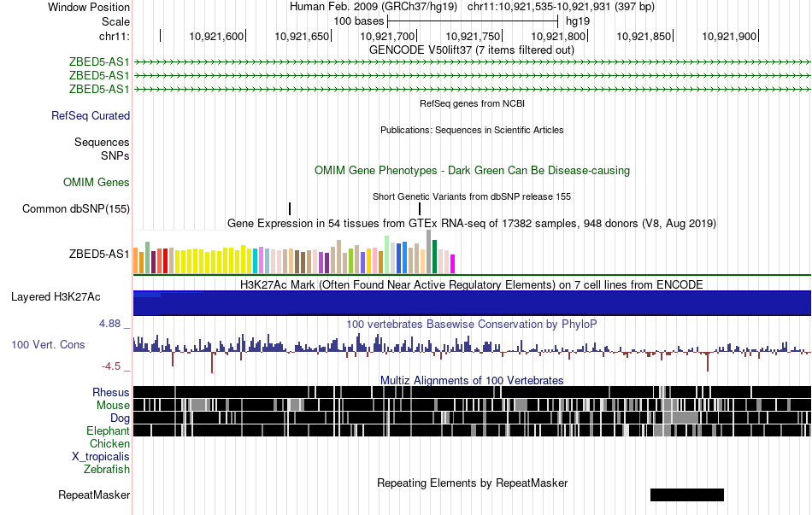
Task: Click the Dog species label
Action: [120, 418]
